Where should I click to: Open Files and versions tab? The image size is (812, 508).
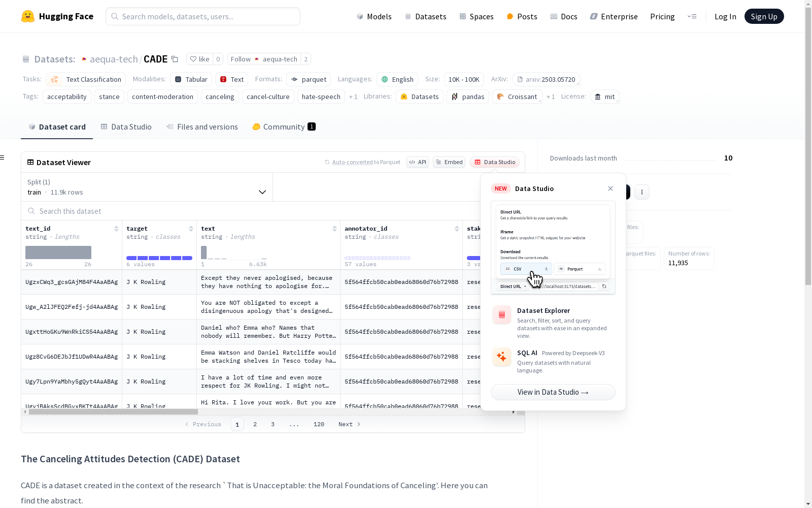tap(202, 126)
